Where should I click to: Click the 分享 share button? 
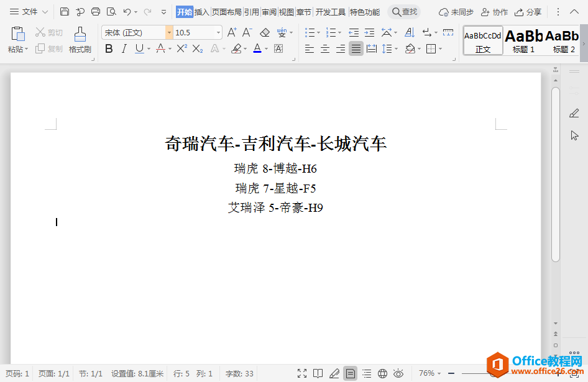point(528,12)
